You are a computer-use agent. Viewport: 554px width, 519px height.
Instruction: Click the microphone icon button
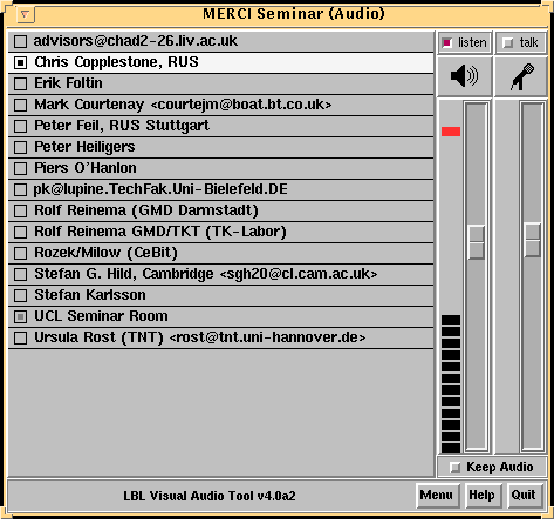coord(521,76)
